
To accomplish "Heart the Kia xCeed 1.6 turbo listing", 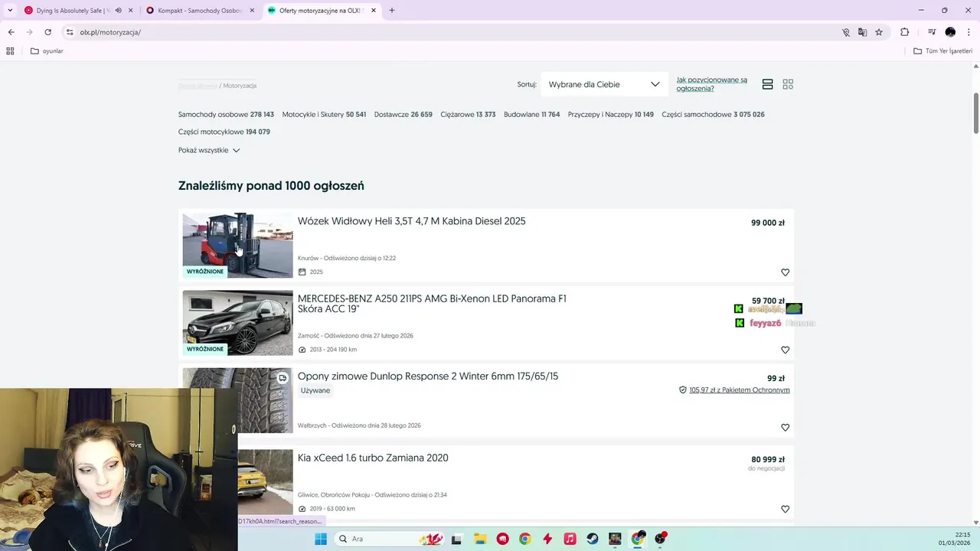I will tap(785, 509).
